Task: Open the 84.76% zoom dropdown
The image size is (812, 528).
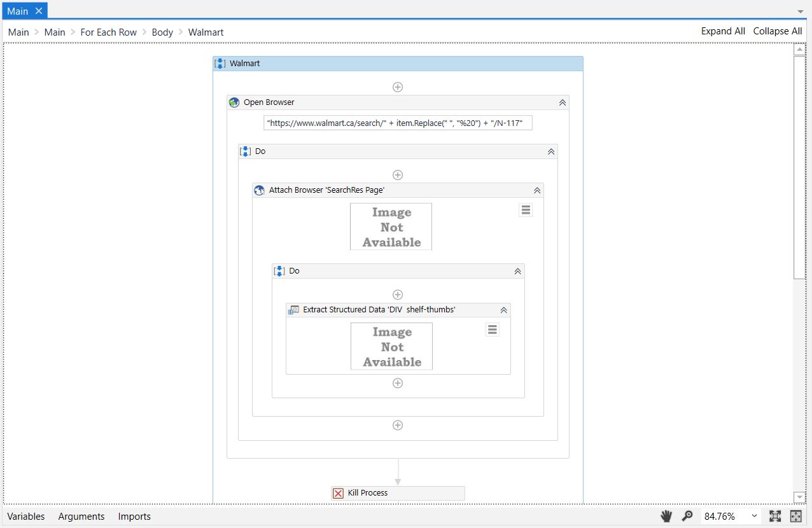Action: [x=755, y=516]
